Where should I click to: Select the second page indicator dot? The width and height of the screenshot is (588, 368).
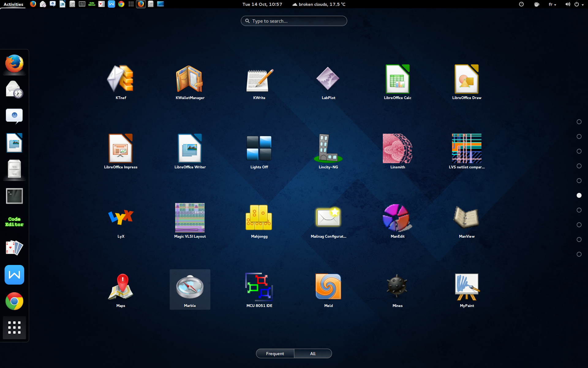[579, 136]
